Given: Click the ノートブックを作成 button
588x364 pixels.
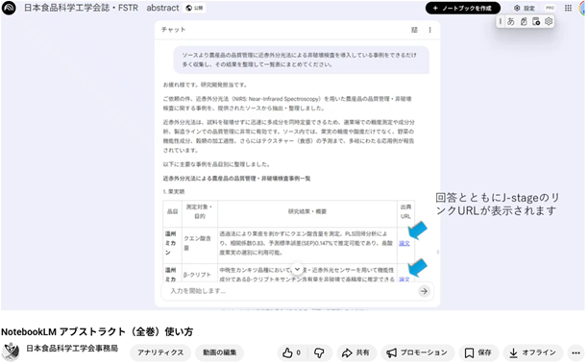Looking at the screenshot, I should click(x=462, y=8).
